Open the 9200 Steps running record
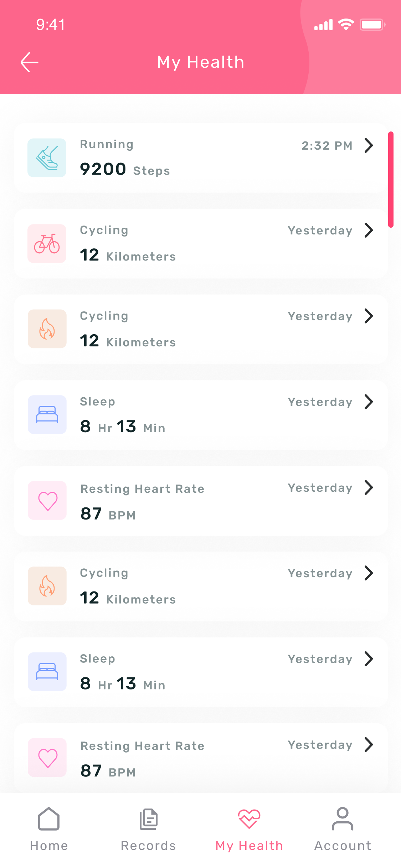Screen dimensions: 401x868 tap(201, 158)
